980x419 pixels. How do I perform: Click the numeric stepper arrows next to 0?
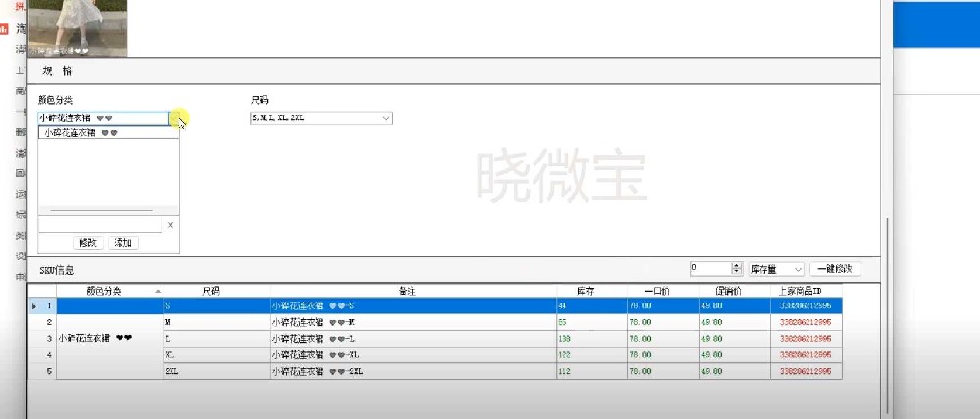pyautogui.click(x=736, y=269)
